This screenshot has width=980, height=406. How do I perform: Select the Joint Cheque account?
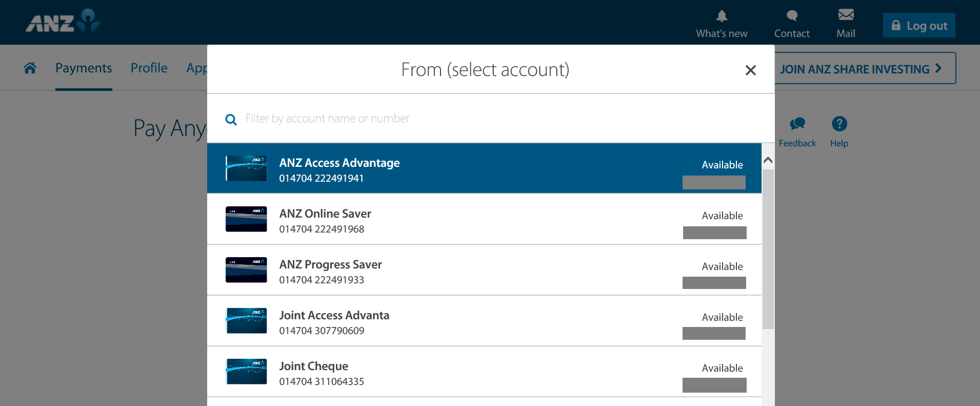click(x=484, y=372)
